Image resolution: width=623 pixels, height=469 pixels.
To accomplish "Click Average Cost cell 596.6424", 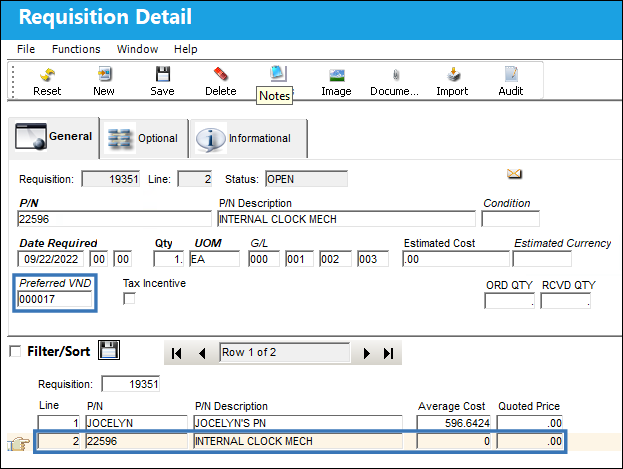I will [x=453, y=423].
